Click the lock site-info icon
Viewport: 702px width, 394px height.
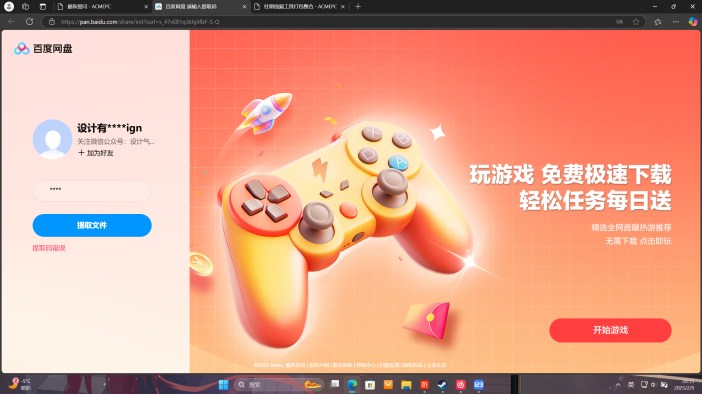pyautogui.click(x=52, y=21)
